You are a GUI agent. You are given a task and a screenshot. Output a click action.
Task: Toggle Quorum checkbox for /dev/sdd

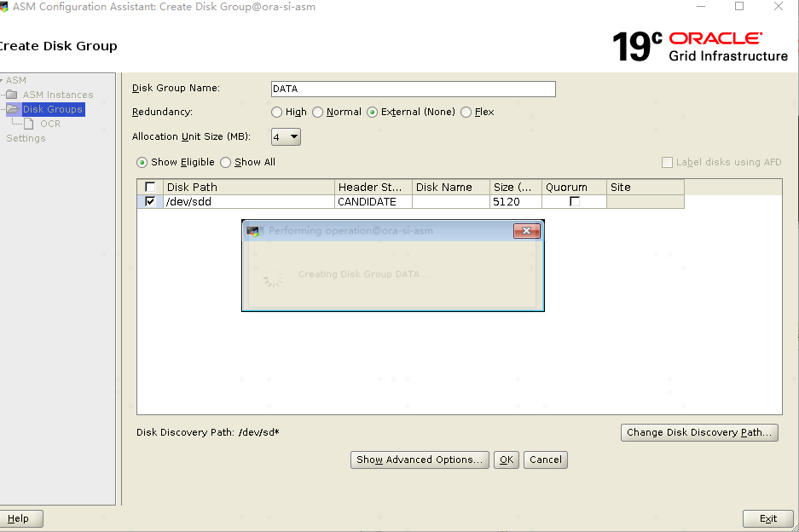[574, 201]
